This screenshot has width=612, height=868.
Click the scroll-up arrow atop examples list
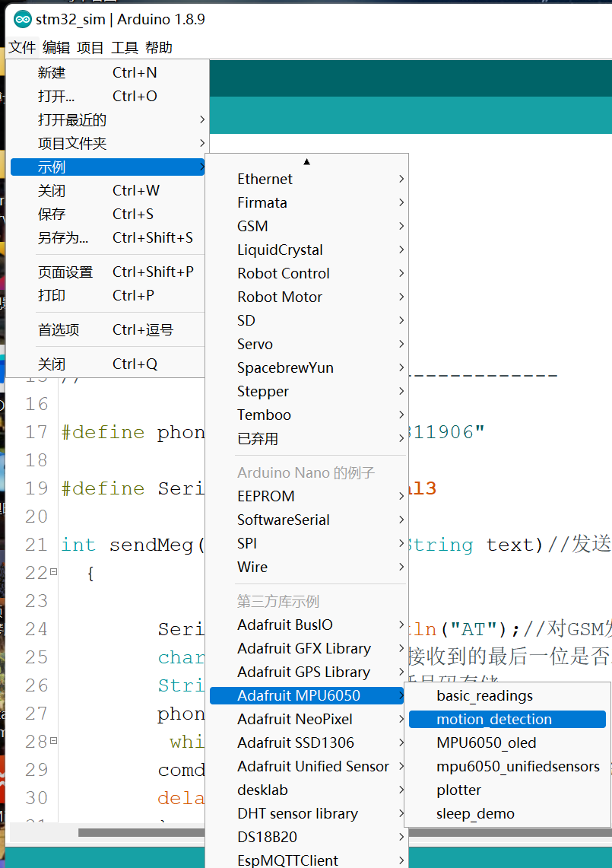(306, 161)
